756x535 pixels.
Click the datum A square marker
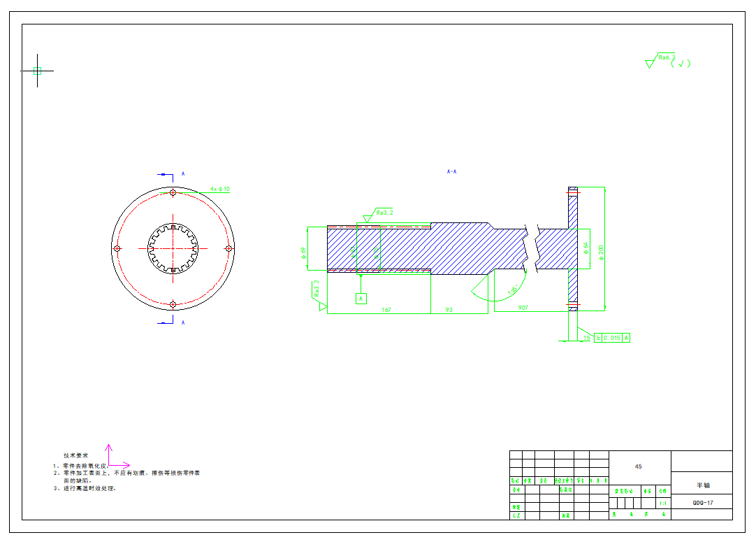click(x=361, y=299)
